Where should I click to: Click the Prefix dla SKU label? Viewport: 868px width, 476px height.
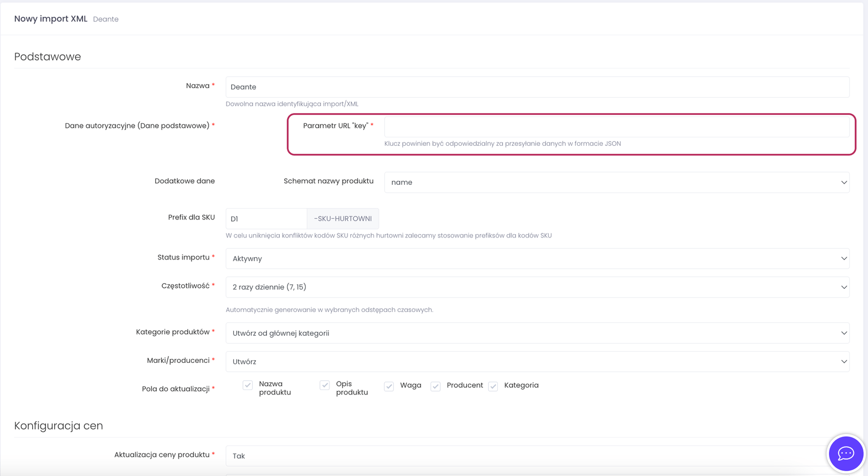pos(192,217)
